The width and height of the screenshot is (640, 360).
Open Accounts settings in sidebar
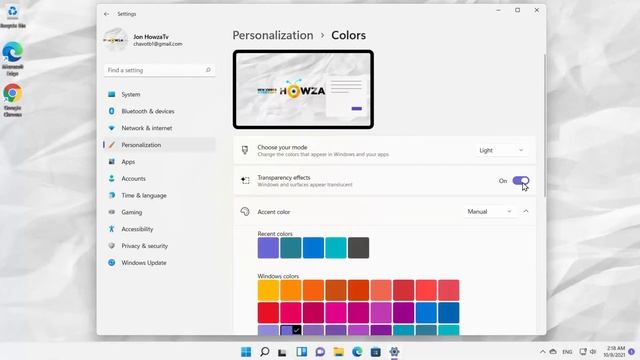[160, 178]
